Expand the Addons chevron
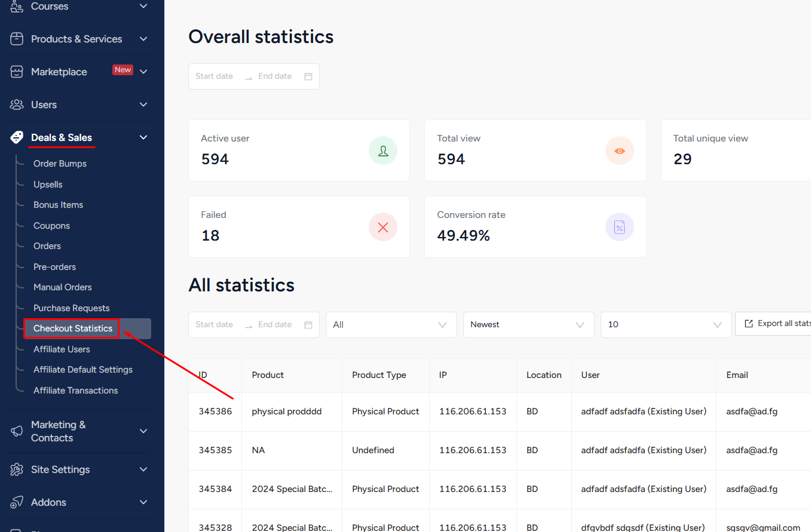The width and height of the screenshot is (811, 532). click(x=143, y=502)
